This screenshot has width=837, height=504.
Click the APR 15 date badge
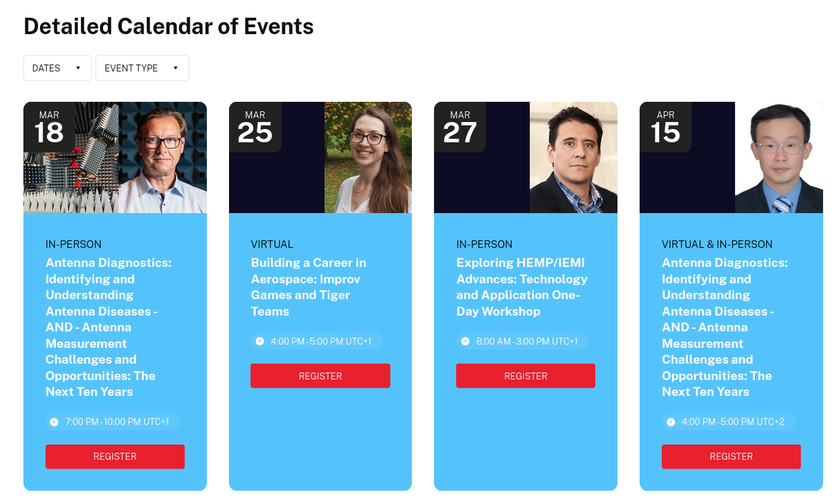coord(666,127)
